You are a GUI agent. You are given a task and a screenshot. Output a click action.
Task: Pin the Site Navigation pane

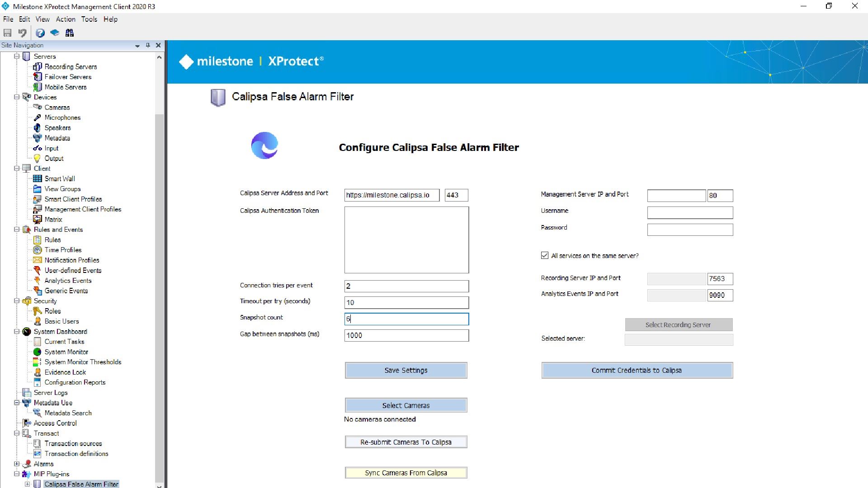pyautogui.click(x=148, y=45)
